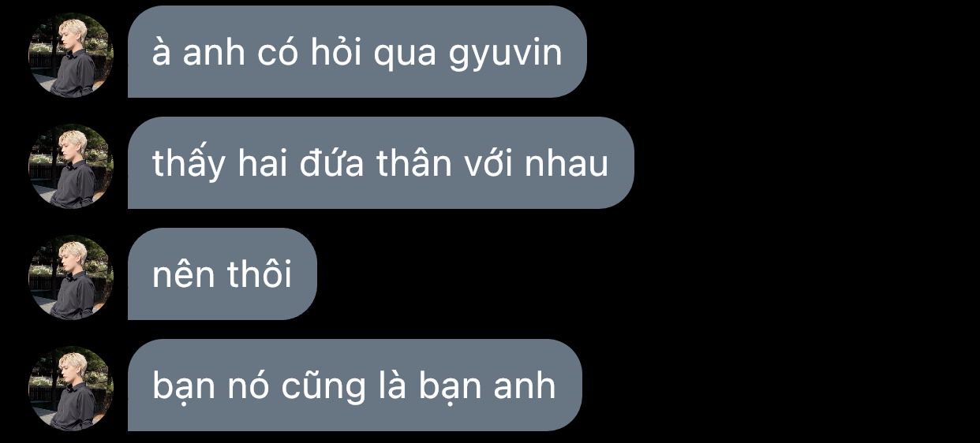This screenshot has height=443, width=980.
Task: Click the 'à anh có hỏi qua gyuvin' bubble
Action: pyautogui.click(x=357, y=52)
